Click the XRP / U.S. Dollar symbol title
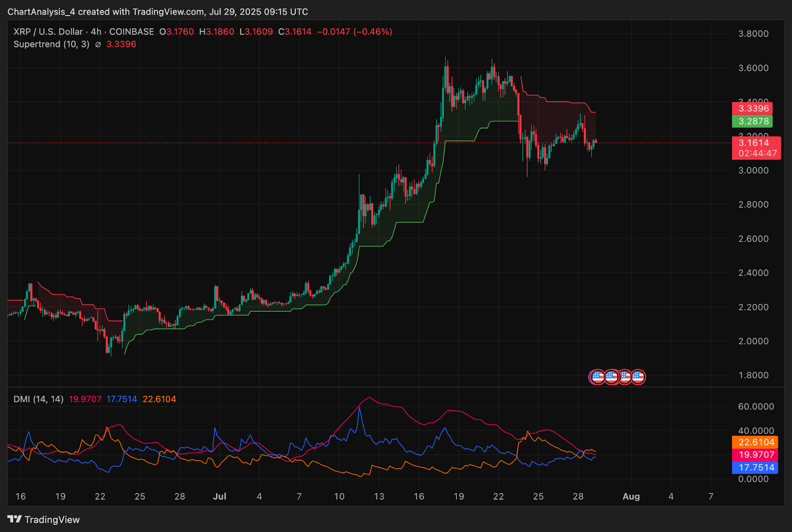 click(48, 32)
